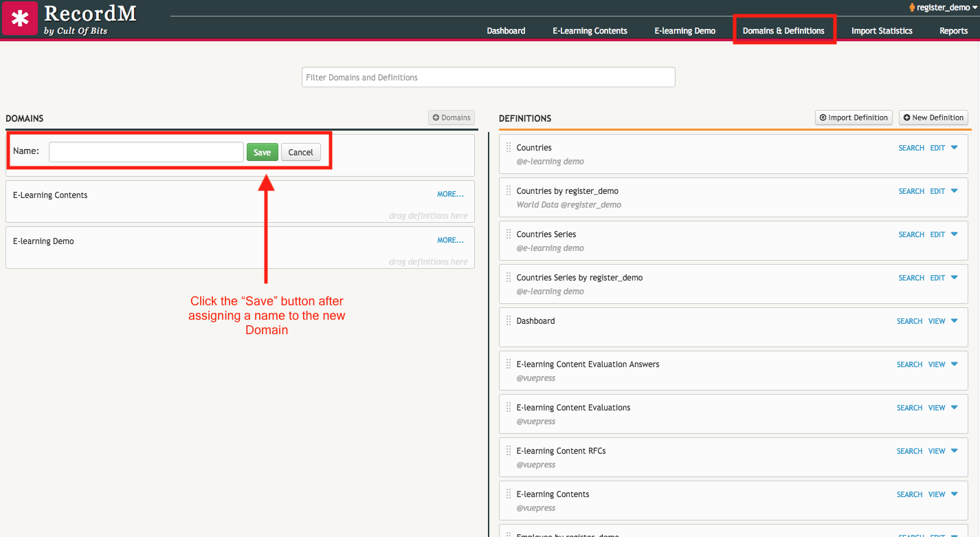Search E-learning Content Evaluations

(909, 408)
